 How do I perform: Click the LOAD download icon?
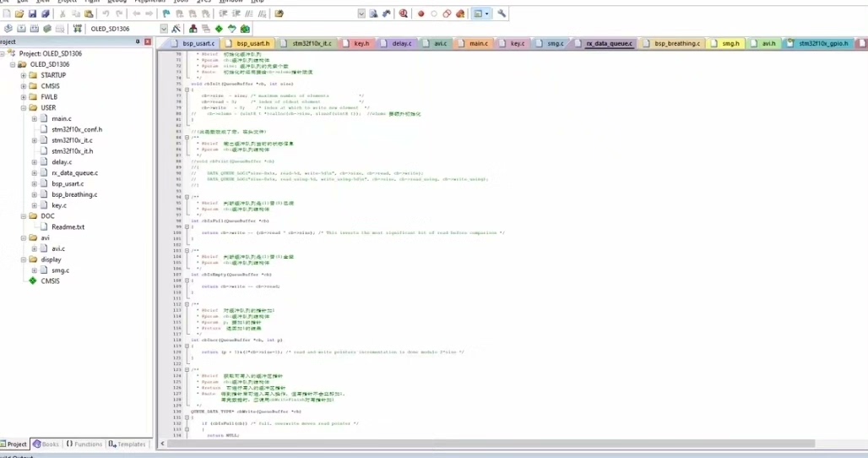[78, 29]
